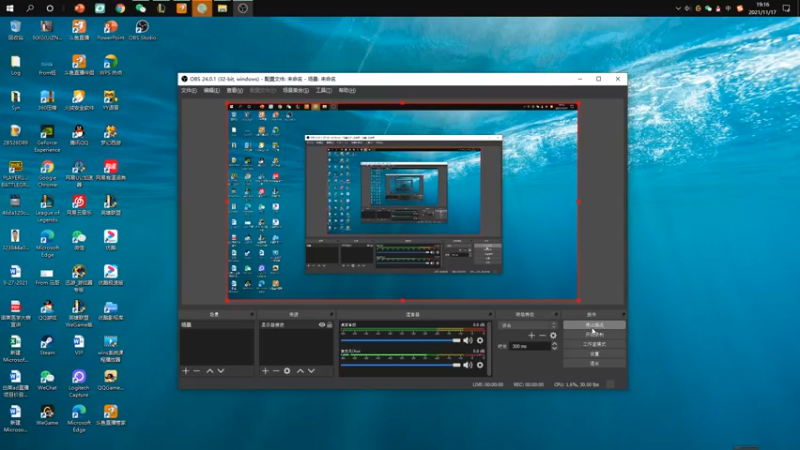Pop out the Scene Transitions dock panel
This screenshot has height=450, width=800.
click(x=556, y=314)
